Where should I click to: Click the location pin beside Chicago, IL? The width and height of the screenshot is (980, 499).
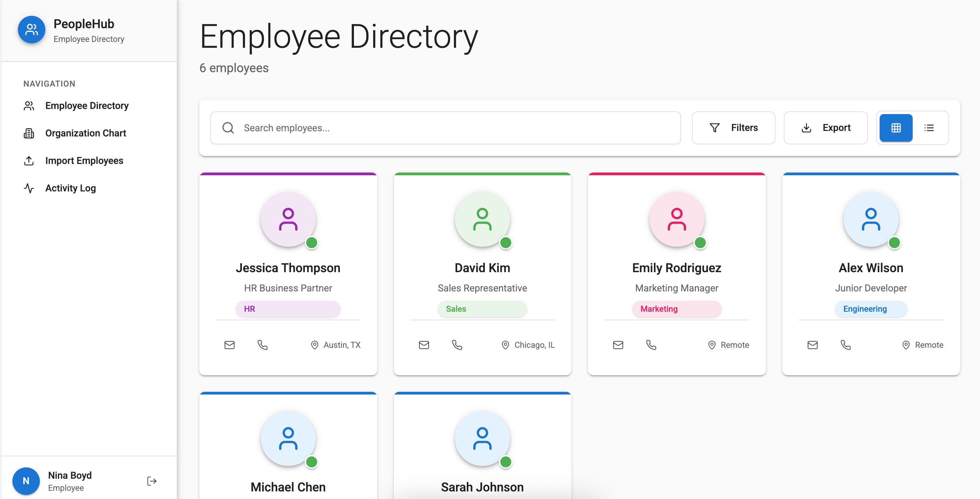click(x=505, y=345)
